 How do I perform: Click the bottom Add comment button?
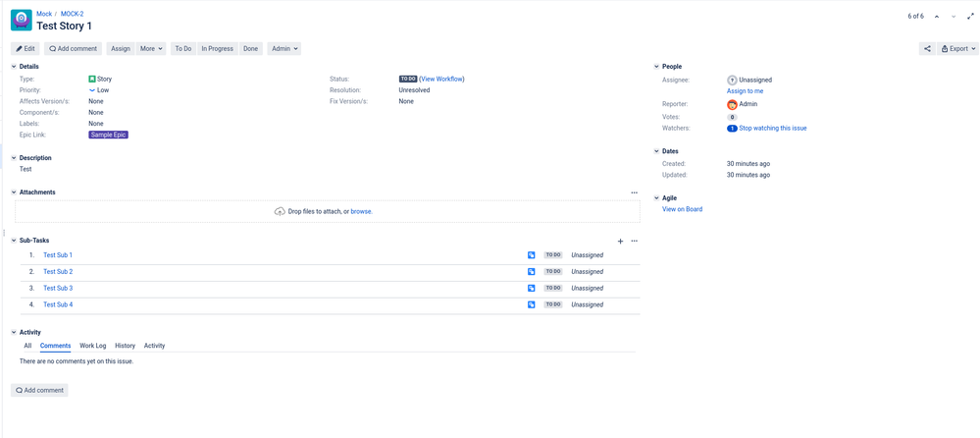pyautogui.click(x=39, y=391)
